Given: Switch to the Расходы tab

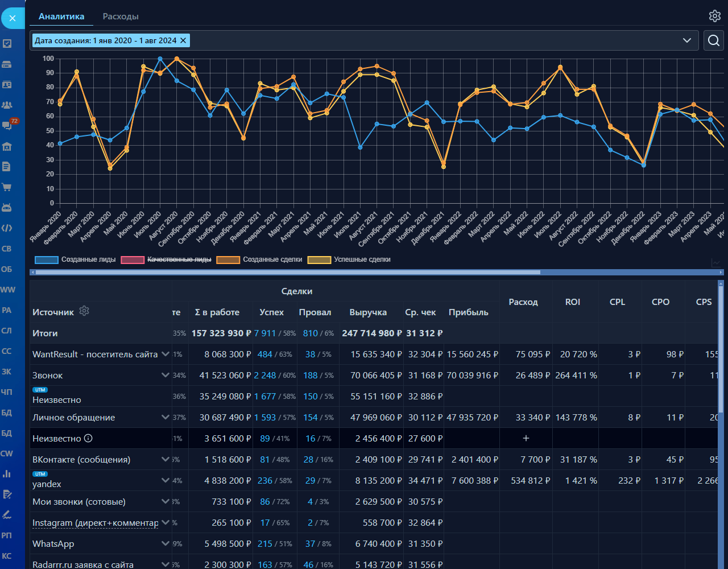Looking at the screenshot, I should pos(121,17).
